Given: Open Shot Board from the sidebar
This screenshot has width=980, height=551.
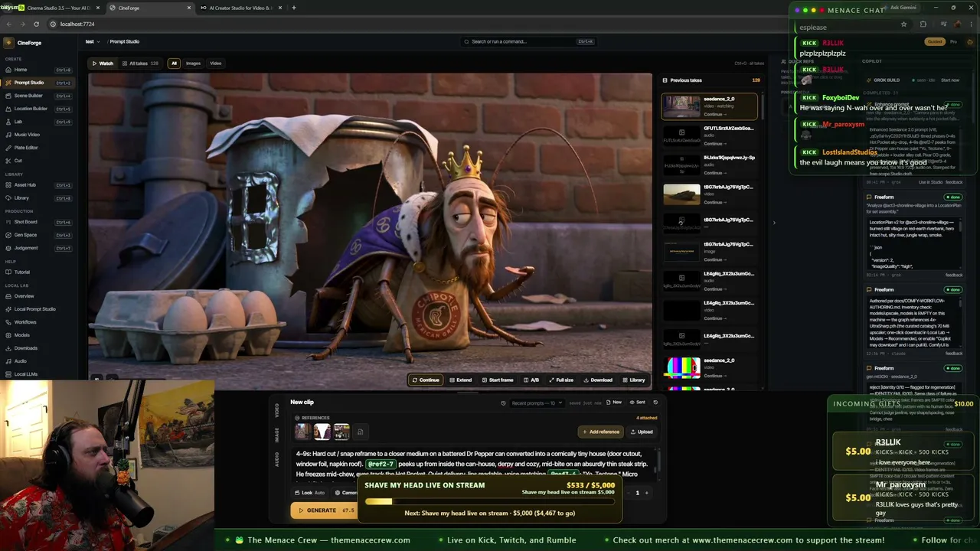Looking at the screenshot, I should (38, 222).
